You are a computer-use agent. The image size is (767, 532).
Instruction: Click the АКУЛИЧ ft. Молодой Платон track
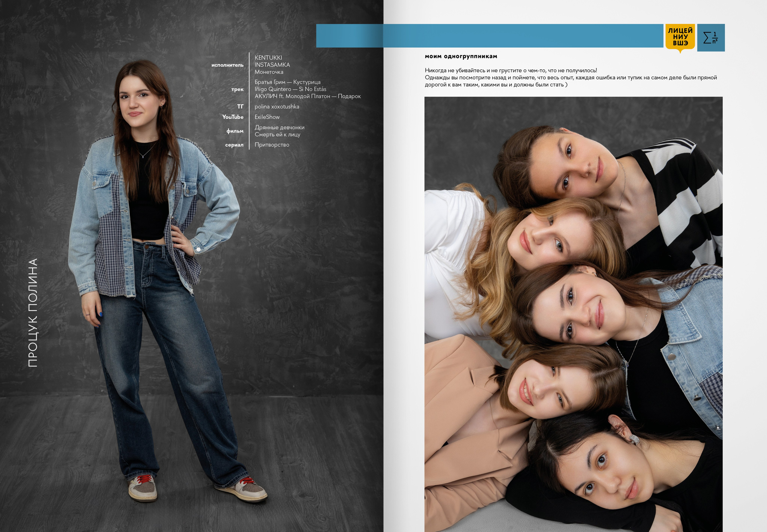click(307, 96)
